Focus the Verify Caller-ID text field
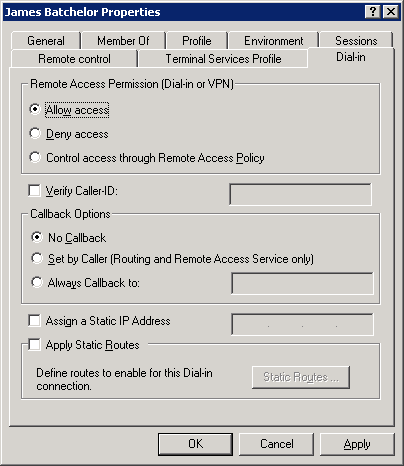This screenshot has height=466, width=404. tap(300, 194)
